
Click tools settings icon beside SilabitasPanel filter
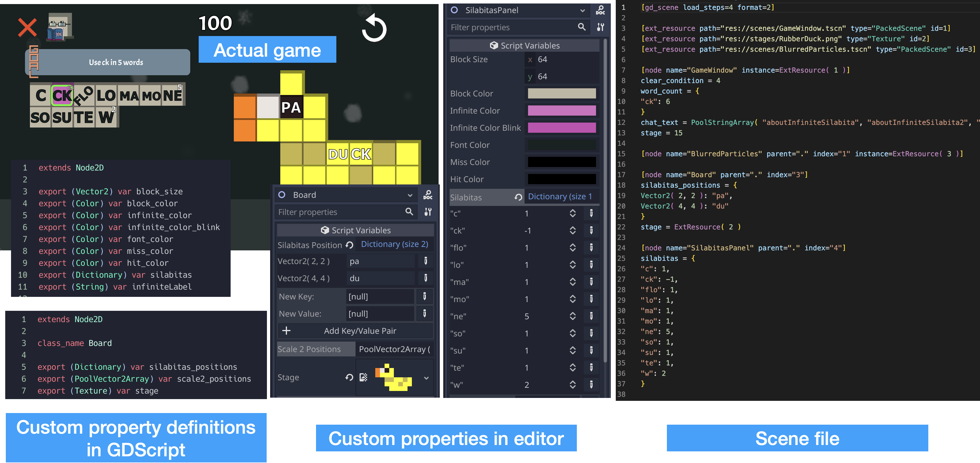(x=600, y=27)
